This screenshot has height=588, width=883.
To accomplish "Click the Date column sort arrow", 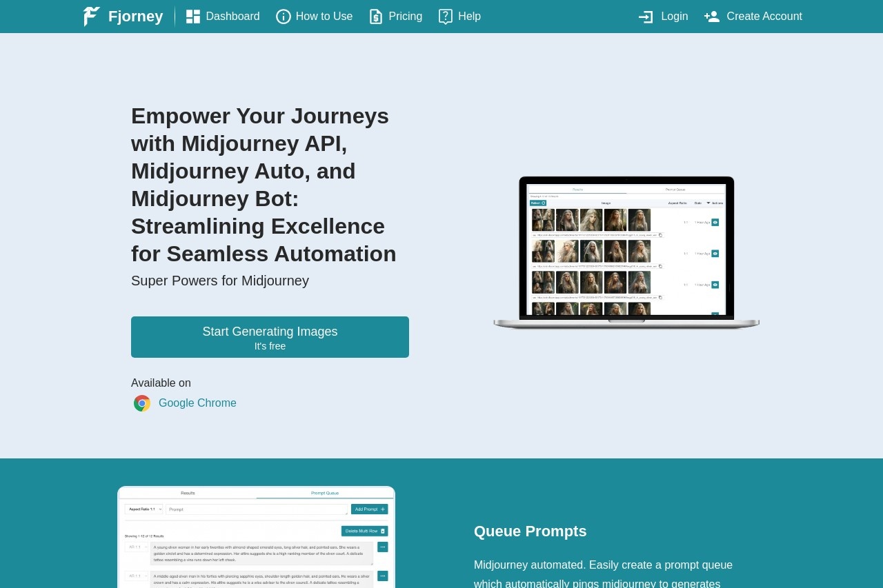I will coord(708,203).
